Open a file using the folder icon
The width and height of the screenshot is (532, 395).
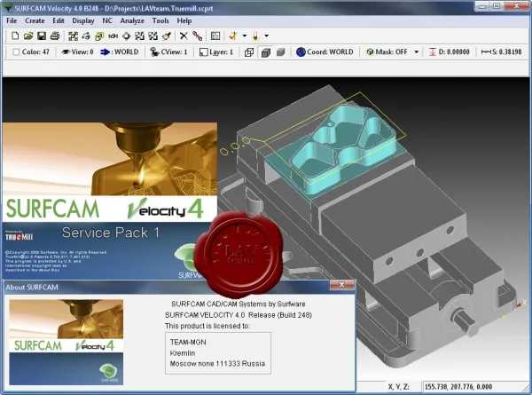click(x=28, y=36)
